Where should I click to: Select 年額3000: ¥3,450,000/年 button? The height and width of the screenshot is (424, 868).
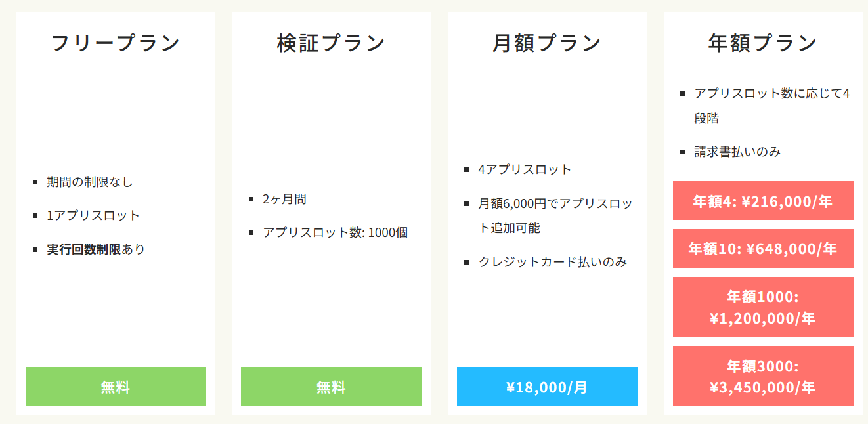[x=763, y=376]
